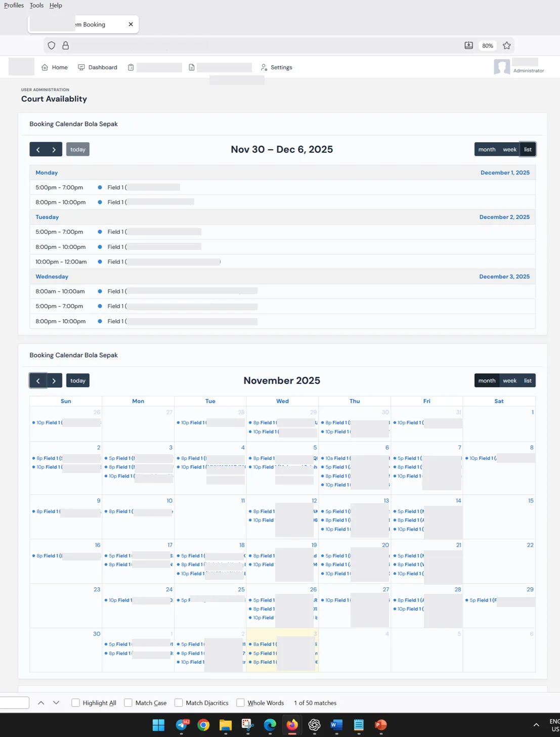Viewport: 560px width, 737px height.
Task: Switch November calendar to week view
Action: 509,380
